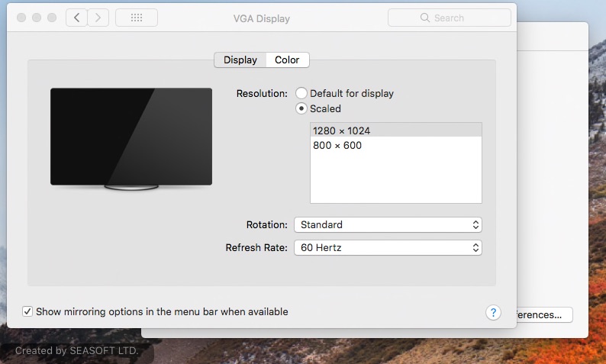Close the VGA Display window
This screenshot has height=364, width=606.
point(21,18)
